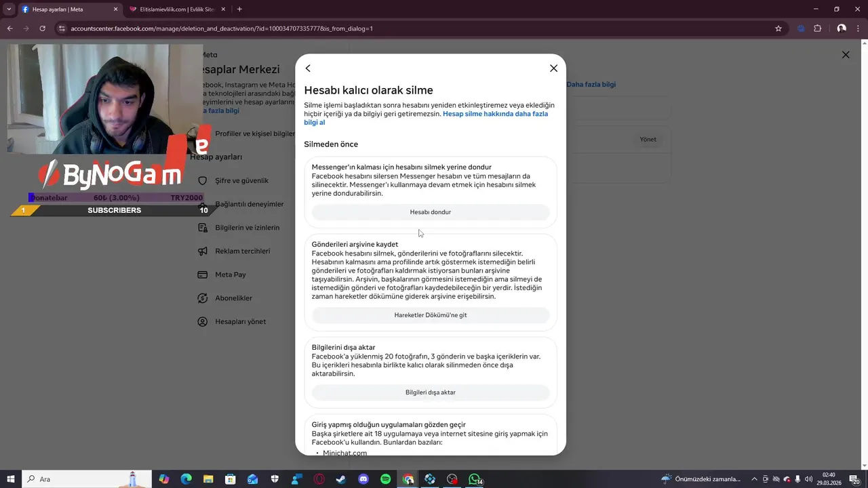Screen dimensions: 868x488
Task: Open Spotify from the taskbar
Action: point(385,479)
